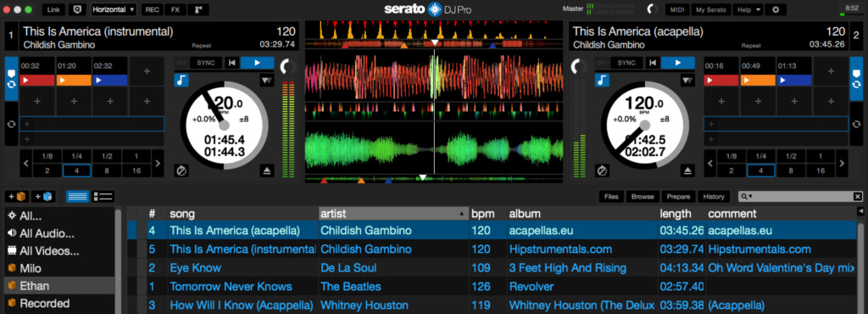Toggle keylock music note on deck 1

[181, 81]
